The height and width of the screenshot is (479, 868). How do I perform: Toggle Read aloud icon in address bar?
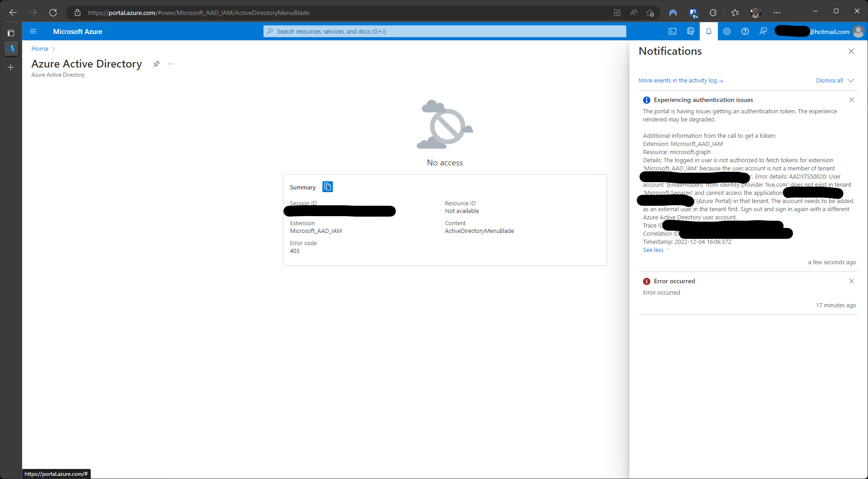pos(634,13)
